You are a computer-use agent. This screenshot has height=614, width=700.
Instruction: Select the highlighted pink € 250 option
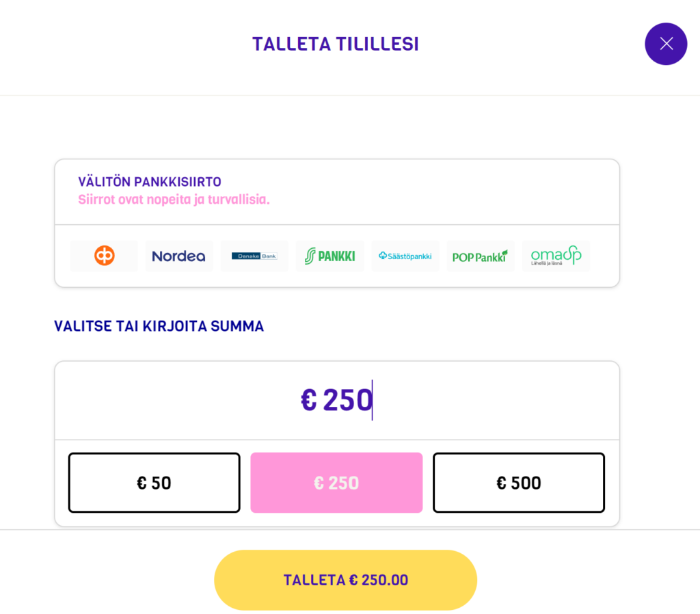[x=336, y=482]
